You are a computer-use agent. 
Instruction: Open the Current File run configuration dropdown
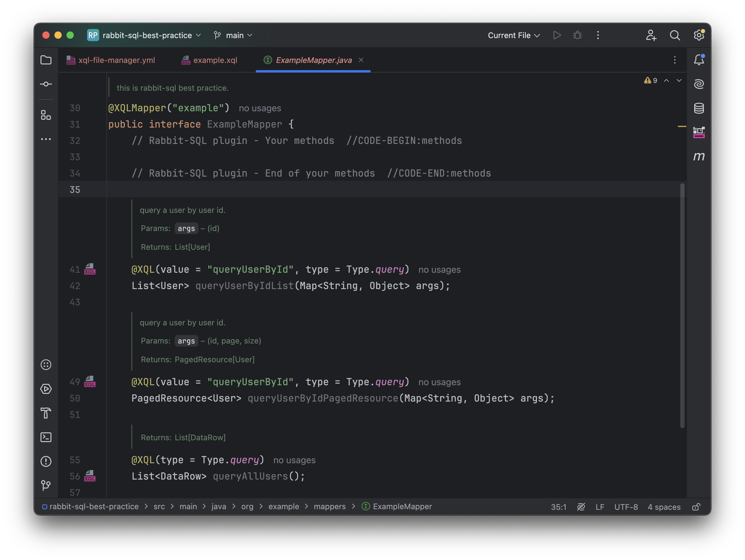pyautogui.click(x=514, y=35)
